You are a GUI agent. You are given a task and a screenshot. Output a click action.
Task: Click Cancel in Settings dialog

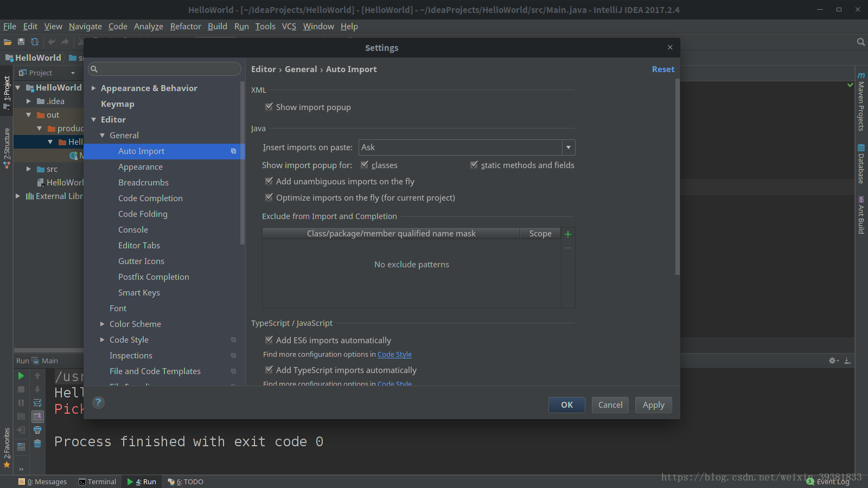point(610,405)
